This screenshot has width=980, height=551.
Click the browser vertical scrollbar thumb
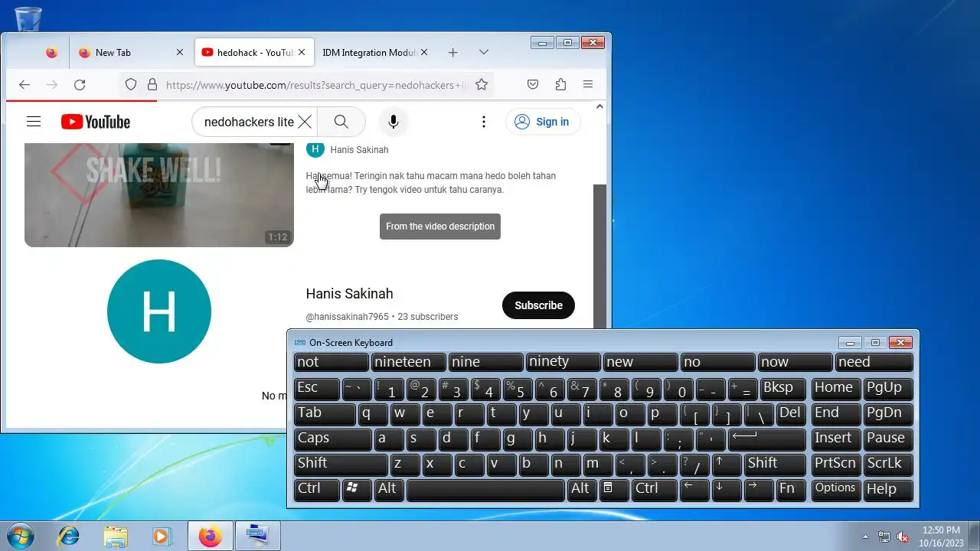click(x=600, y=256)
